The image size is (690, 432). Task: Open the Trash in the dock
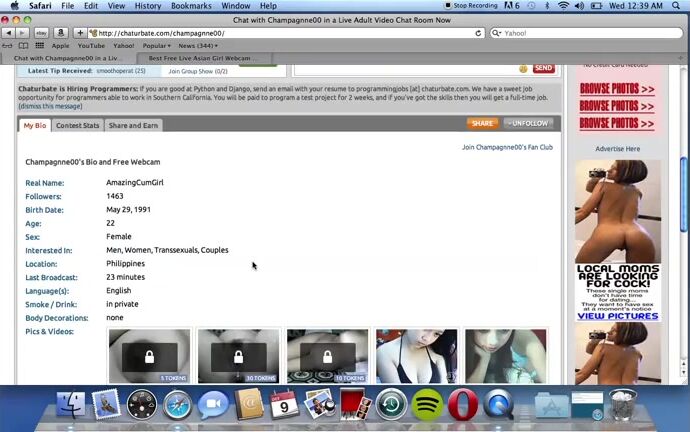pos(621,405)
